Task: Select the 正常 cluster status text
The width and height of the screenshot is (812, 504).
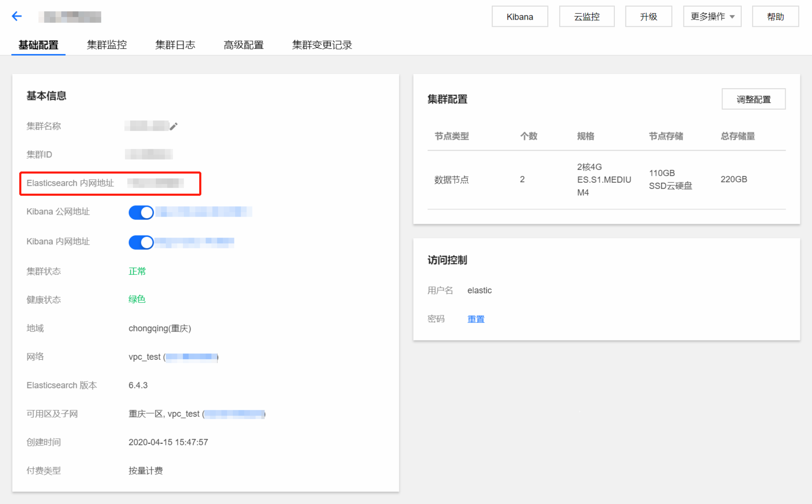Action: pyautogui.click(x=137, y=271)
